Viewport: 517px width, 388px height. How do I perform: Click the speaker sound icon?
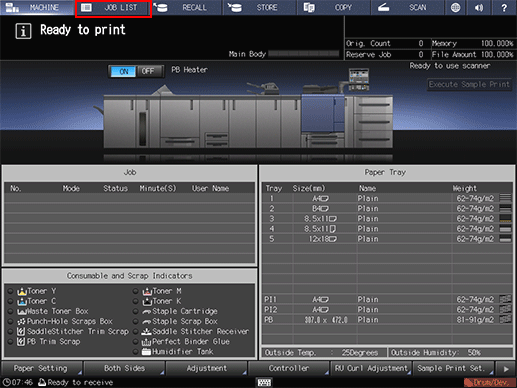479,7
